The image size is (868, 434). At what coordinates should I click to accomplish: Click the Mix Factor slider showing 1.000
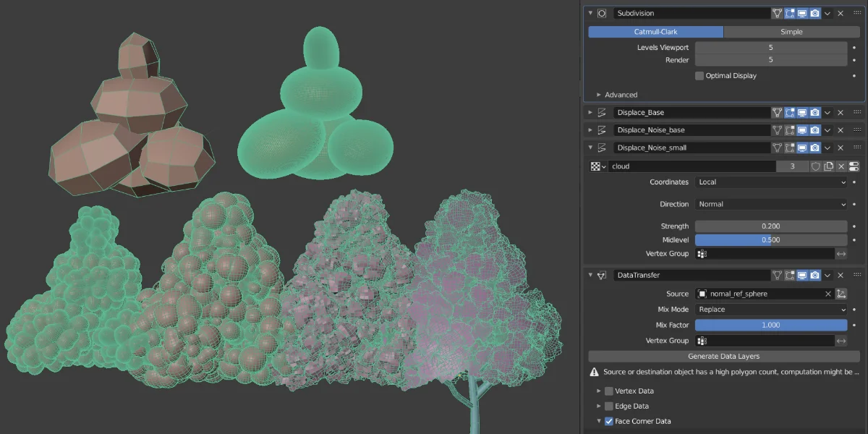click(x=770, y=325)
